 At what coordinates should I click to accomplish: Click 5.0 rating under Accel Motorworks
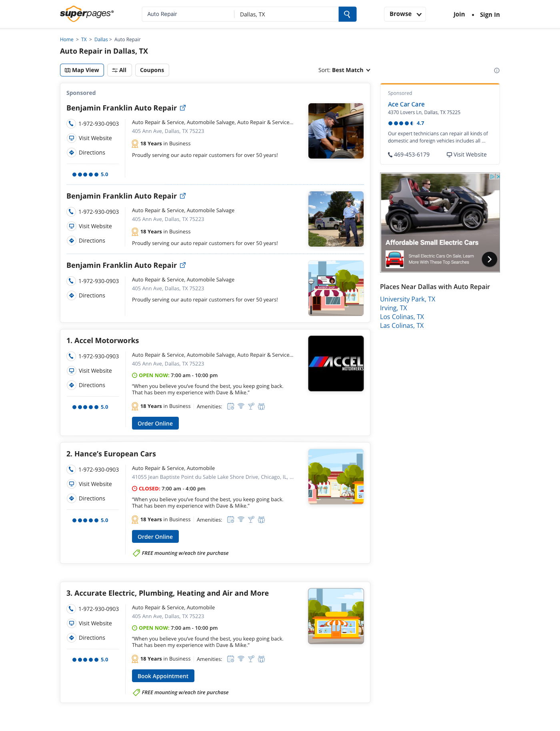[90, 407]
